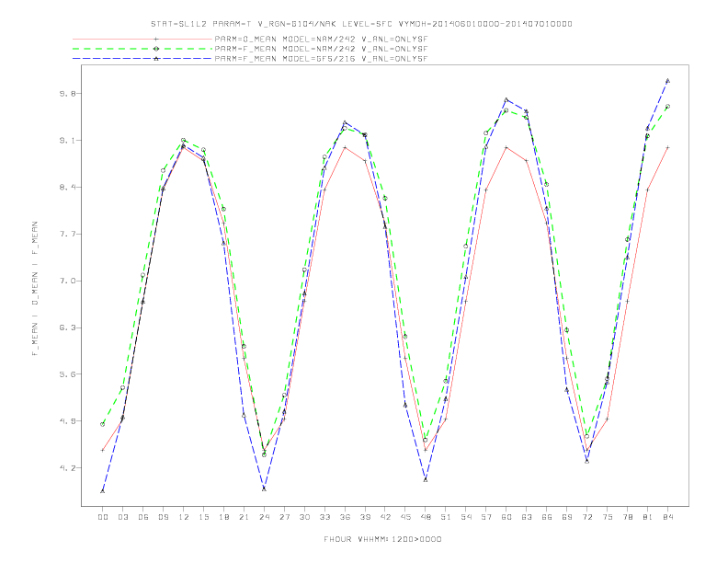The width and height of the screenshot is (728, 563).
Task: Click the x-axis tick label 21
Action: click(244, 517)
